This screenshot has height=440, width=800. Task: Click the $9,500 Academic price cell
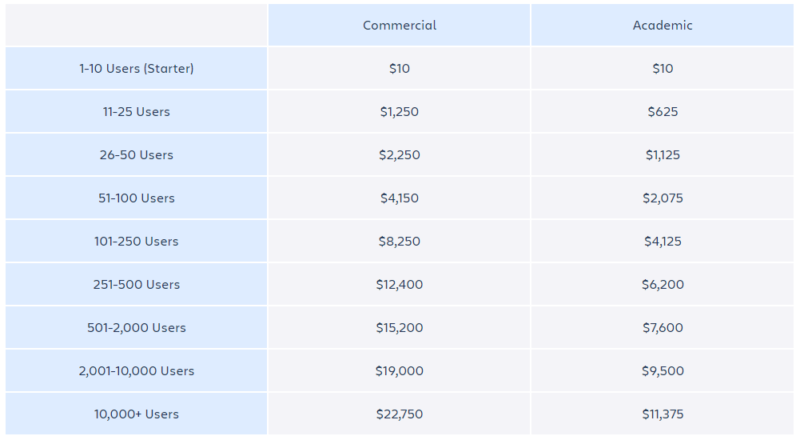(x=662, y=371)
